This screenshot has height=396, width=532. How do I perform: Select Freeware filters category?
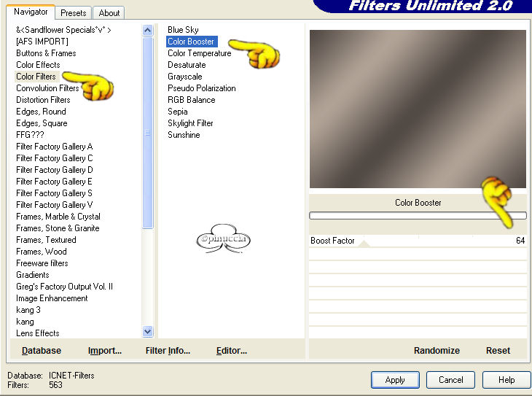[42, 263]
